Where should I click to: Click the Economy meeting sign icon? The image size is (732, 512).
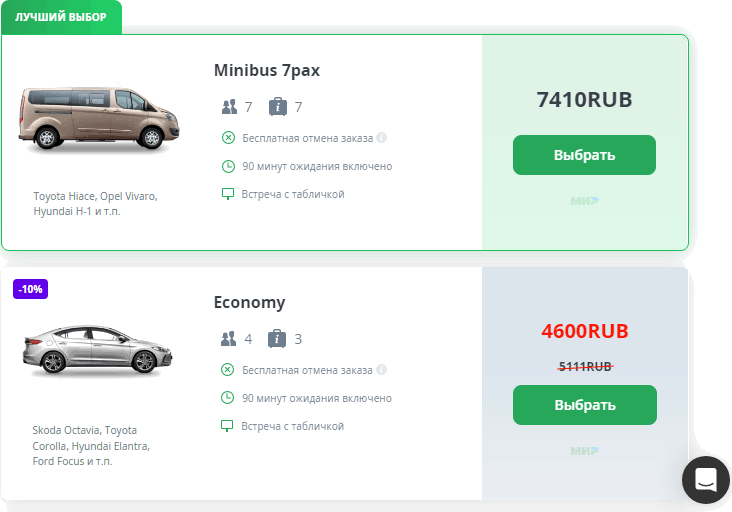[228, 426]
